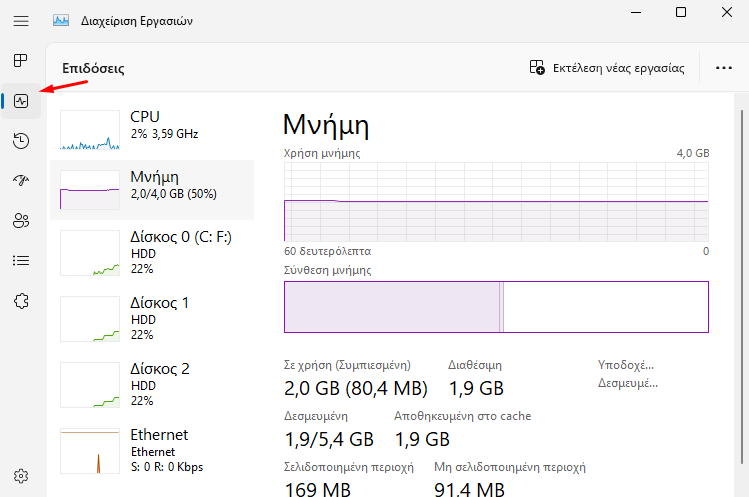Click Εκτέλεση νέας εργασίας button
This screenshot has width=749, height=497.
pyautogui.click(x=607, y=68)
